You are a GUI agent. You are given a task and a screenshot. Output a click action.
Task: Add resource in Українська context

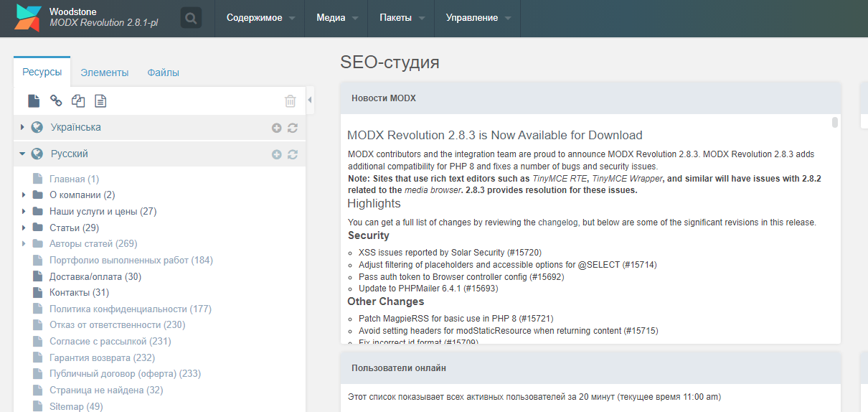pyautogui.click(x=277, y=128)
